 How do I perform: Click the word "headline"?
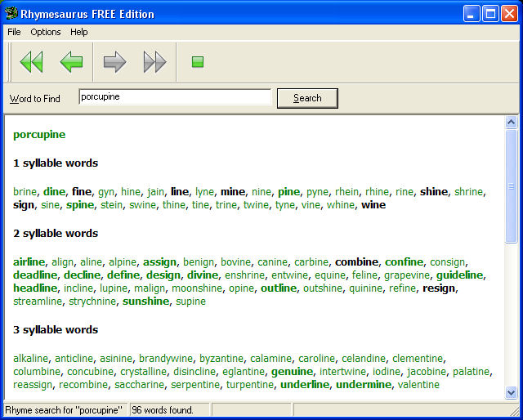coord(35,288)
